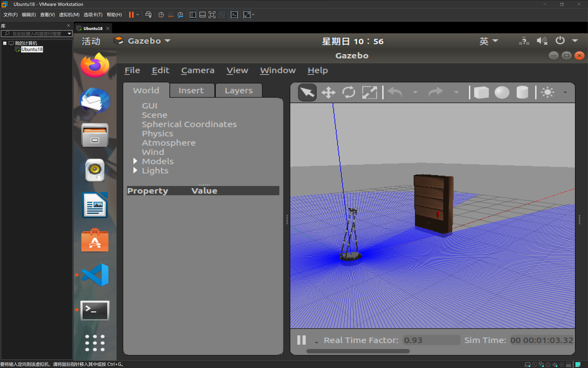The image size is (588, 368).
Task: Expand the Lights tree node
Action: 135,170
